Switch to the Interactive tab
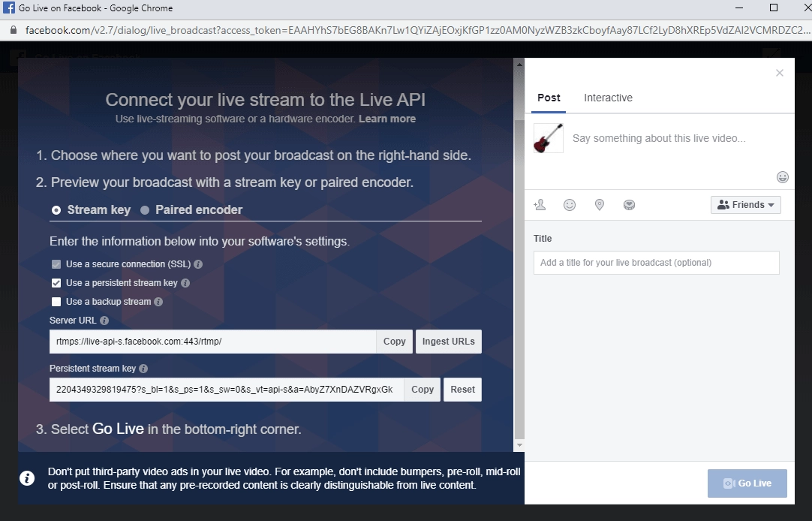 (608, 98)
